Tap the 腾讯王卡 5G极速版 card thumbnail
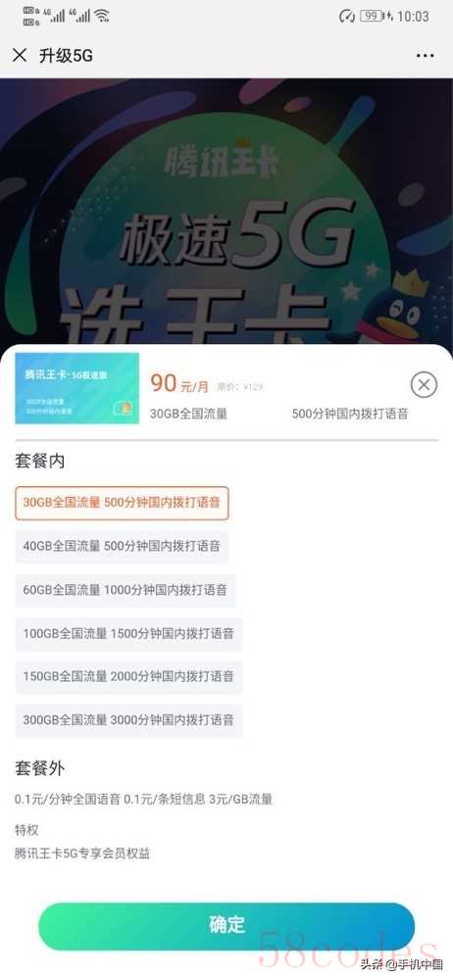The width and height of the screenshot is (453, 980). click(76, 388)
